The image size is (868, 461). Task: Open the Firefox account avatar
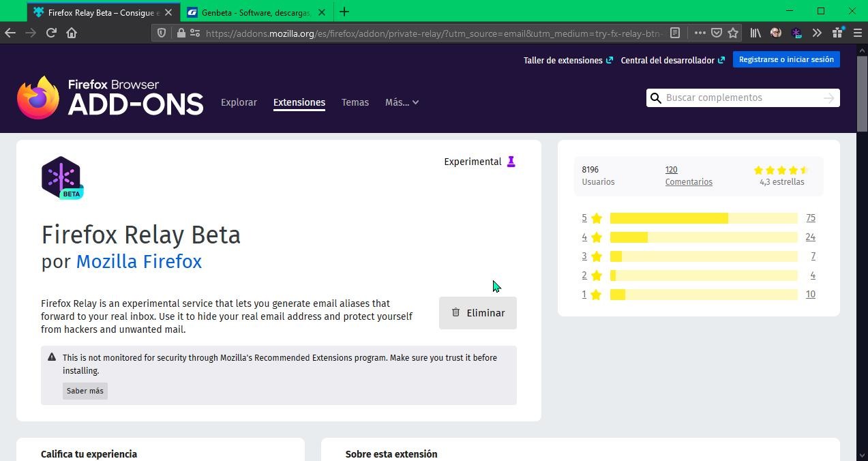776,33
